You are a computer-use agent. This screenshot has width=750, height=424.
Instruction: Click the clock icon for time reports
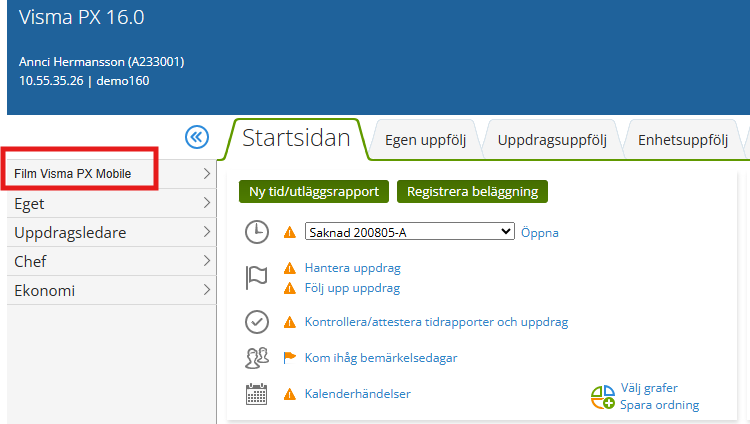(257, 232)
